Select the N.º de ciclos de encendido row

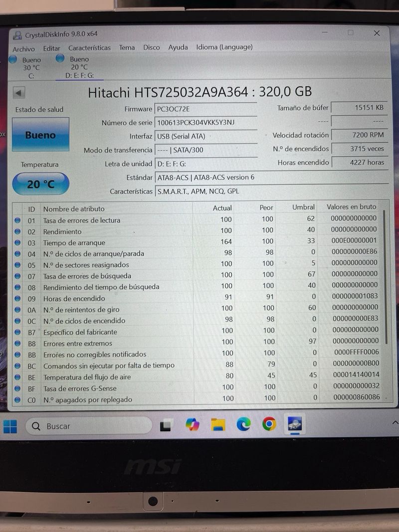tap(197, 320)
